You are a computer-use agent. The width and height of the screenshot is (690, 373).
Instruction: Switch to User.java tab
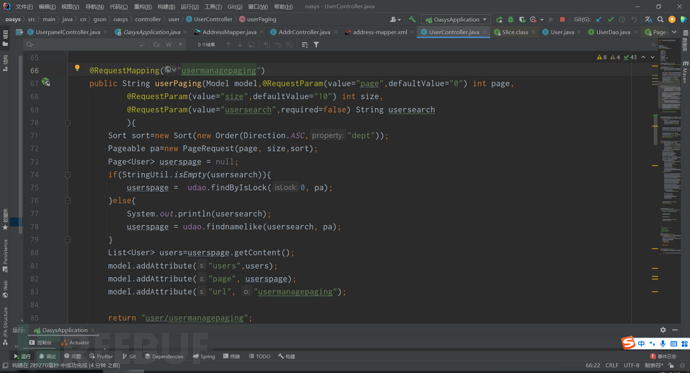[x=562, y=32]
